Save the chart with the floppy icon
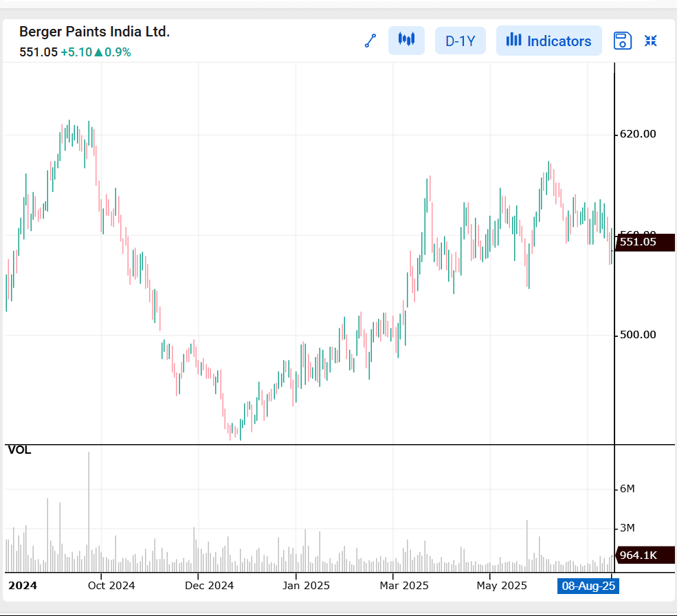 (x=622, y=41)
